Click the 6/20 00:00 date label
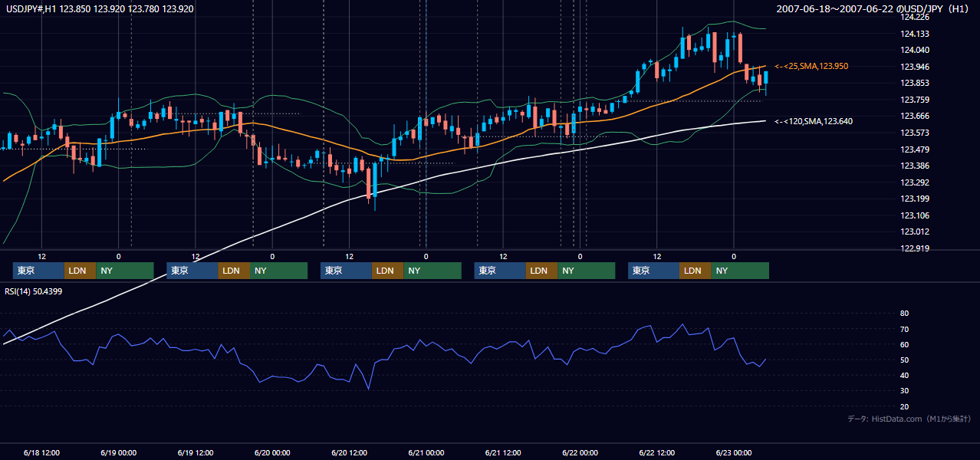Screen dimensions: 980x460 [272, 453]
